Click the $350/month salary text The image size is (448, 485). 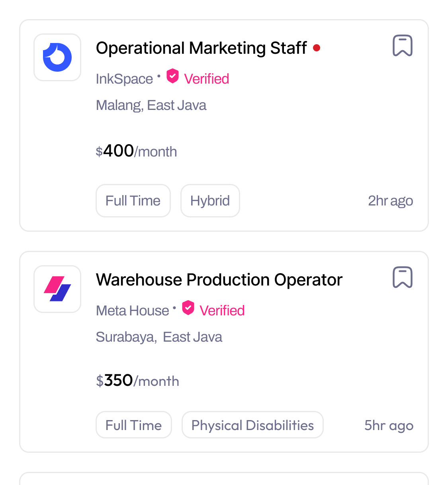click(x=137, y=381)
